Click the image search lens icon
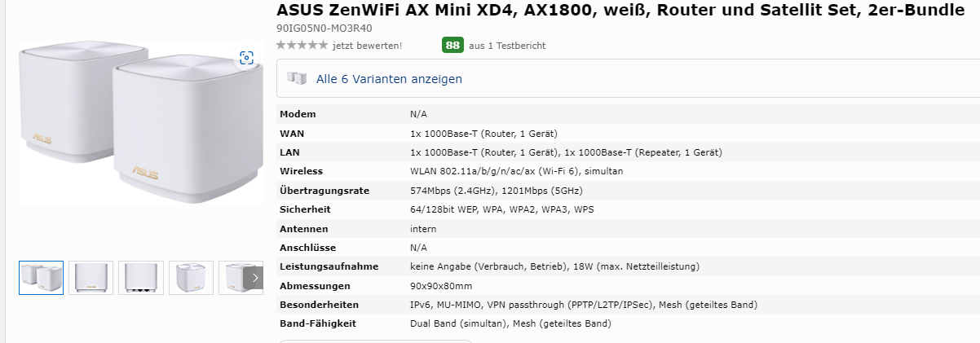 click(x=247, y=58)
